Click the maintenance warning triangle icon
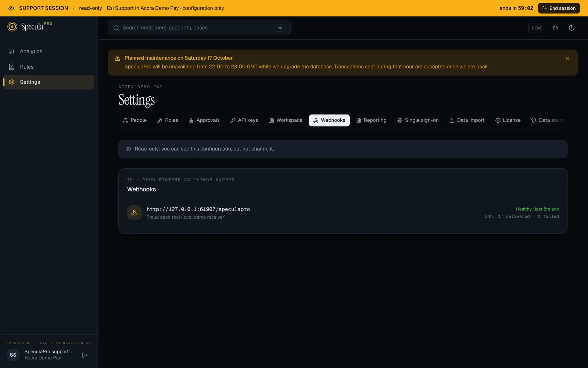 coord(118,58)
